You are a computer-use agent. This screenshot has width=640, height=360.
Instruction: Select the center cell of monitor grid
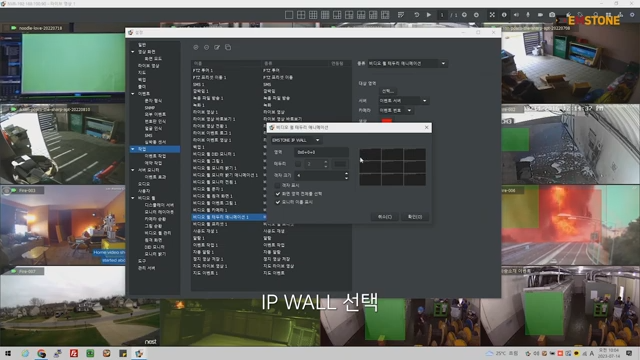pyautogui.click(x=393, y=167)
